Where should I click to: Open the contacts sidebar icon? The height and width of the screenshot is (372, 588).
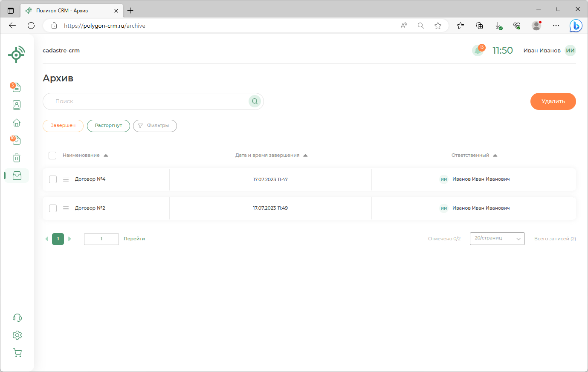coord(17,105)
